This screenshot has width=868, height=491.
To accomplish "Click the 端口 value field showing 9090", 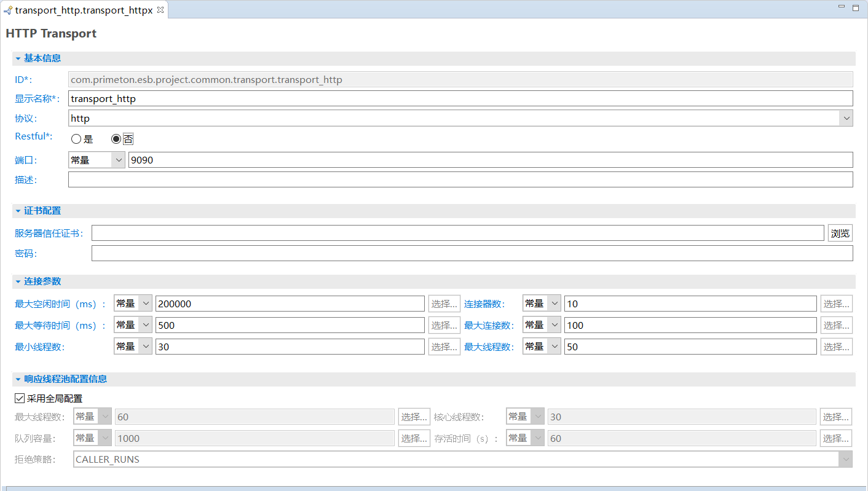I will [489, 160].
